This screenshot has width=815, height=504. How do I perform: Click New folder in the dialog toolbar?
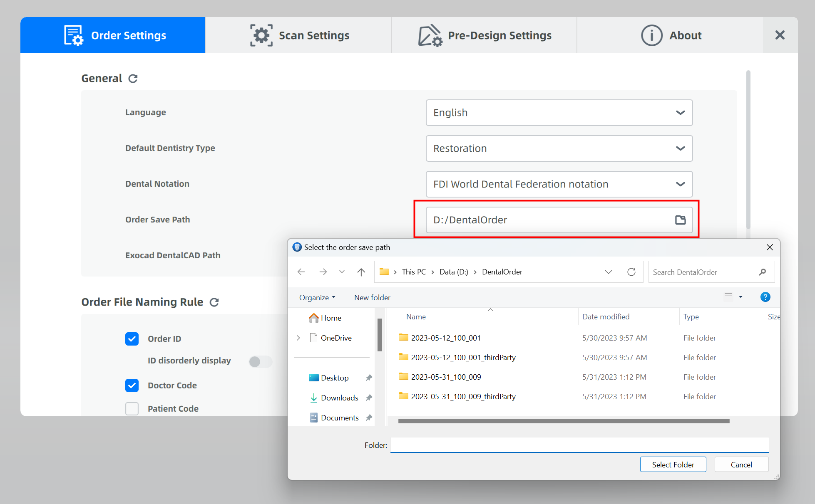point(372,298)
